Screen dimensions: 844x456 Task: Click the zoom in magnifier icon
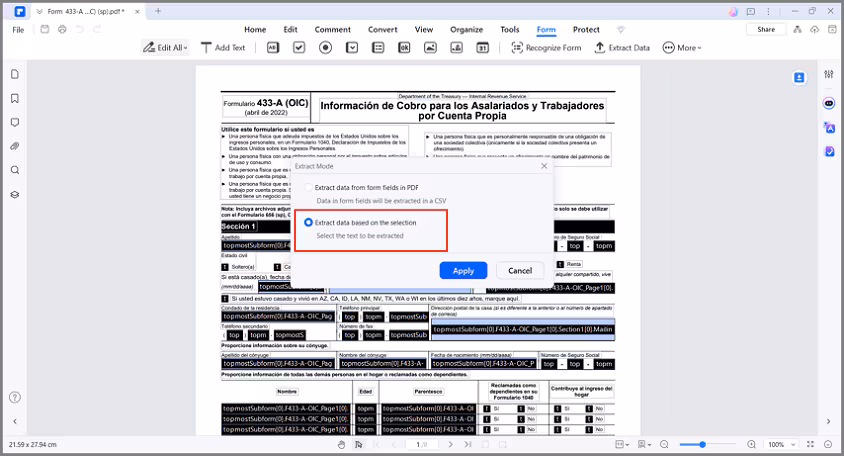pyautogui.click(x=752, y=445)
